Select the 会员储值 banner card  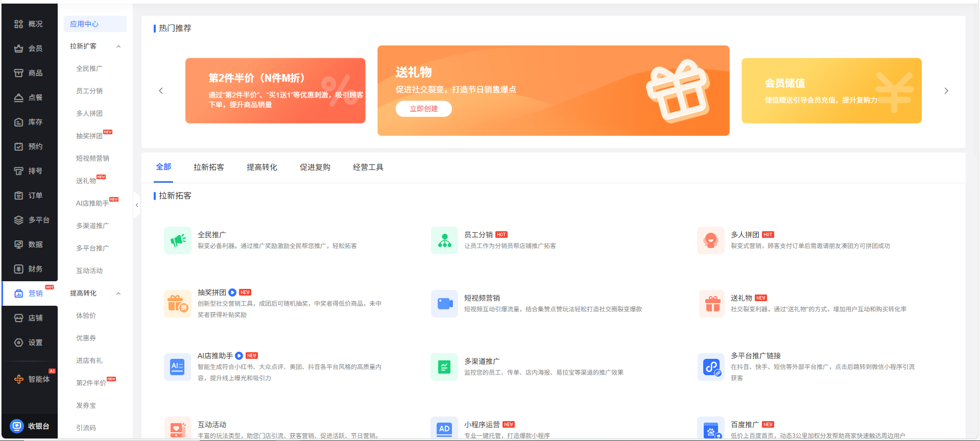[831, 90]
